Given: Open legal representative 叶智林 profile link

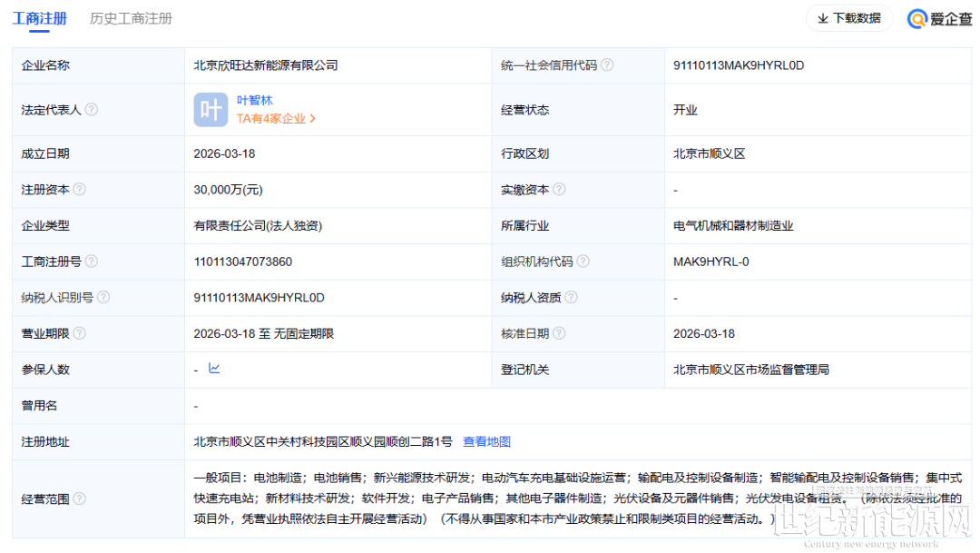Looking at the screenshot, I should point(254,101).
